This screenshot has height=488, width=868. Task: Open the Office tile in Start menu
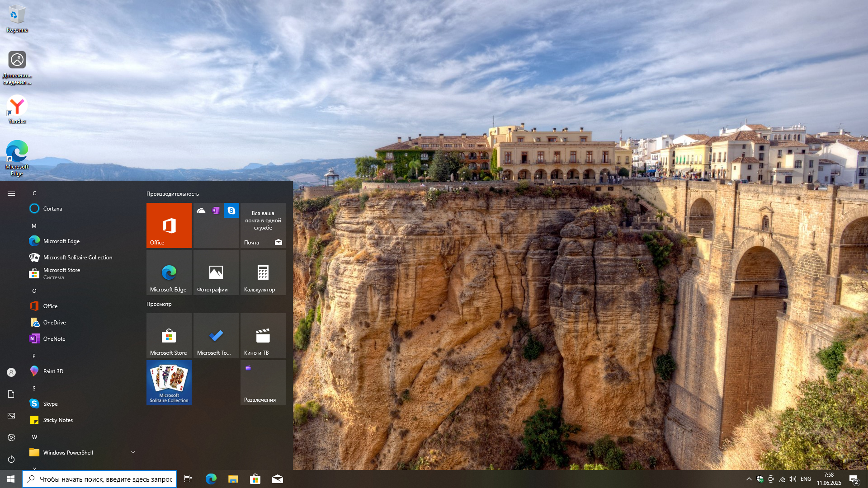point(169,225)
